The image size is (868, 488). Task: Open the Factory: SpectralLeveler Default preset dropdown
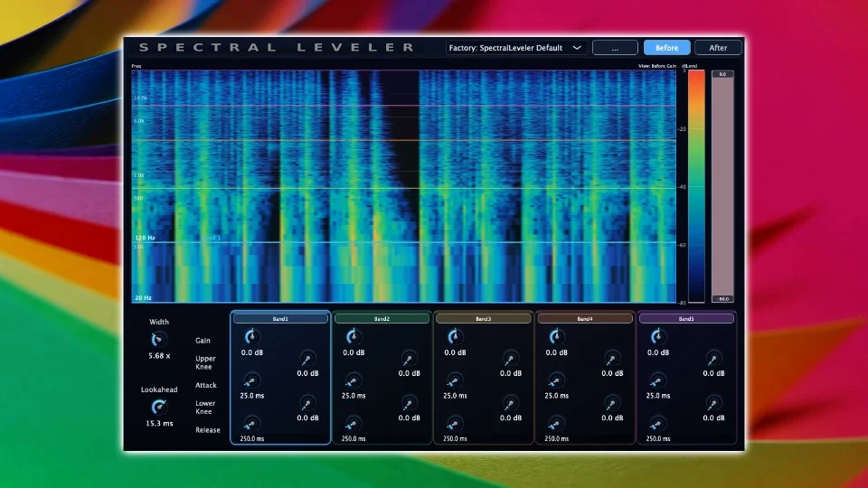(514, 48)
